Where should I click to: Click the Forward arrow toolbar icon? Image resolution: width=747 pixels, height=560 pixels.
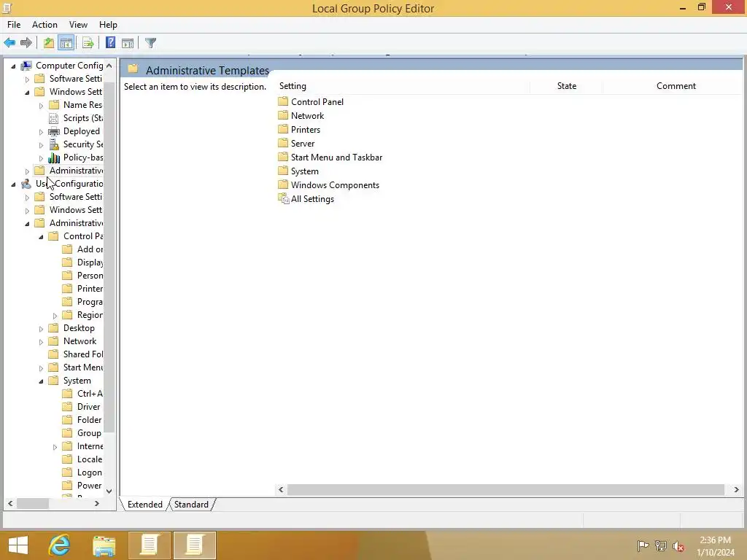tap(26, 43)
